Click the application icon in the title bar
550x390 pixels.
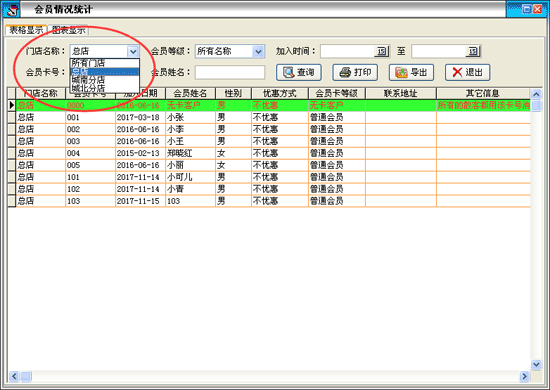[11, 9]
